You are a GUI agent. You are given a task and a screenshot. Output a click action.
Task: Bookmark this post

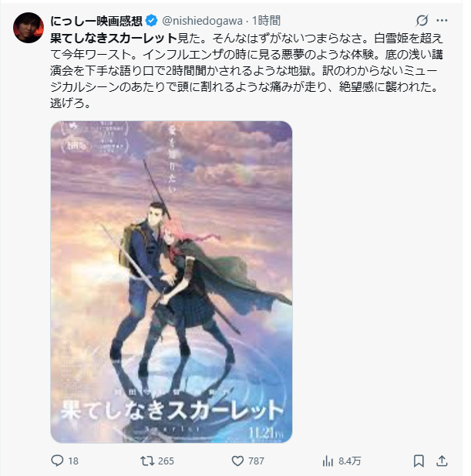click(419, 461)
